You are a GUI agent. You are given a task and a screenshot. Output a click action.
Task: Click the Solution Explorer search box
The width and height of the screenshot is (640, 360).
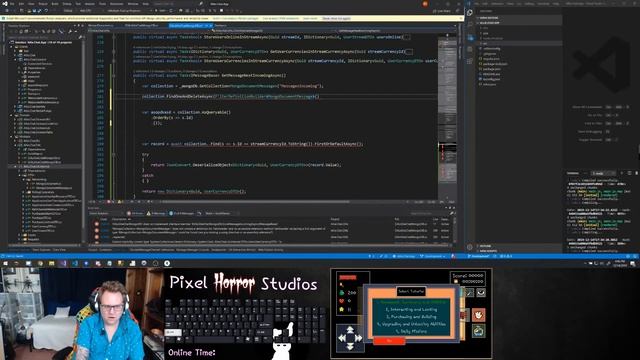pyautogui.click(x=43, y=38)
